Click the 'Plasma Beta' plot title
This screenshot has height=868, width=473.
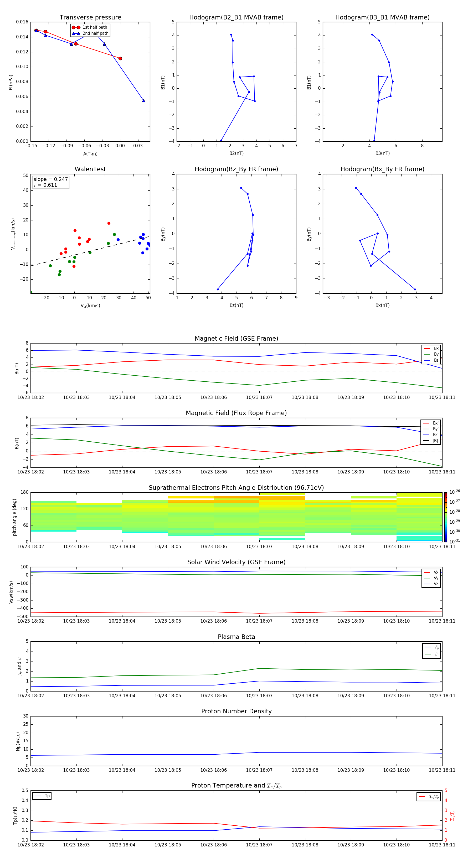pos(236,637)
